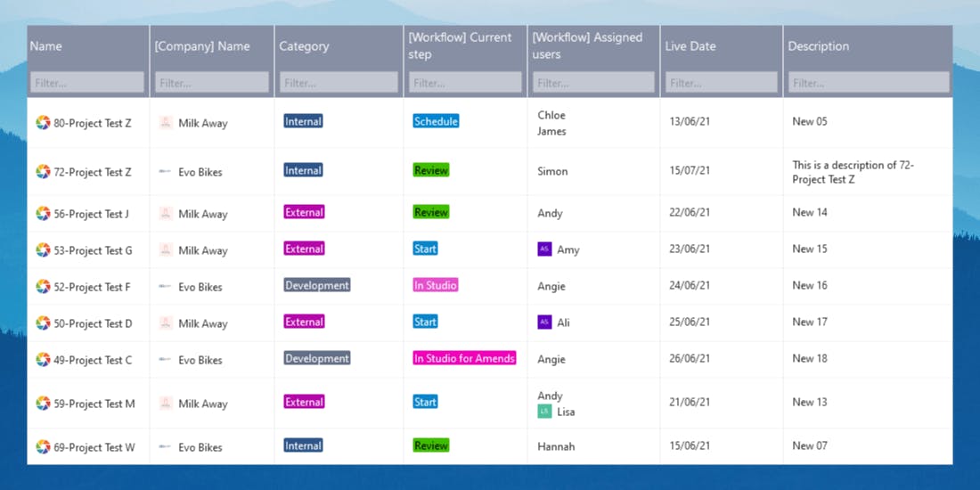Focus the Current step filter field
980x490 pixels.
(465, 83)
